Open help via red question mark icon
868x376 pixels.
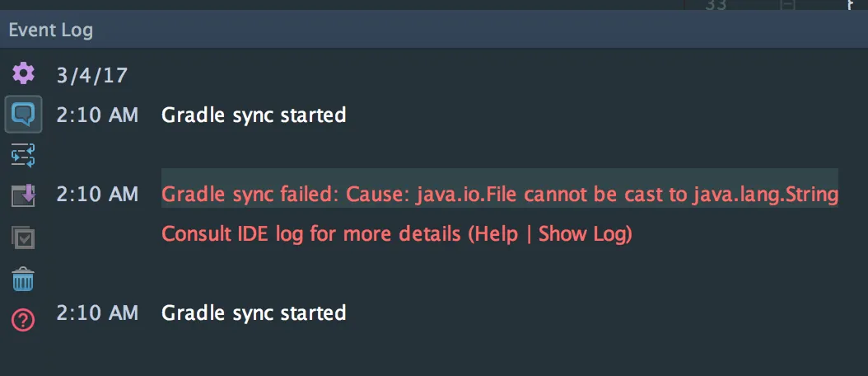tap(23, 320)
